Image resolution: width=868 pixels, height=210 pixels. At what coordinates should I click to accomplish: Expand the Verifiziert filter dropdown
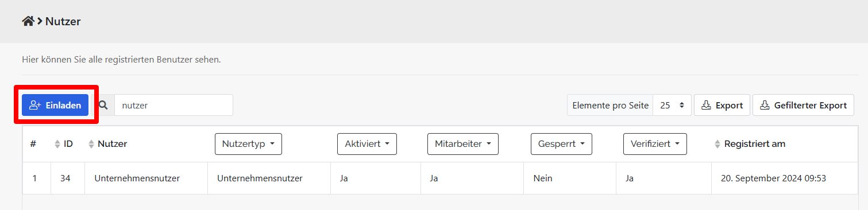655,144
